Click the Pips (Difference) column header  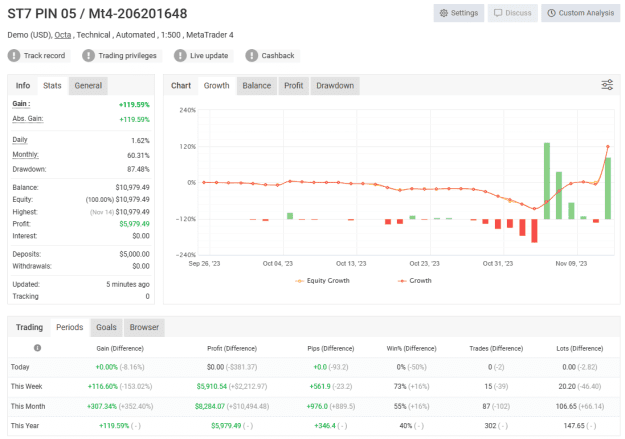click(331, 348)
